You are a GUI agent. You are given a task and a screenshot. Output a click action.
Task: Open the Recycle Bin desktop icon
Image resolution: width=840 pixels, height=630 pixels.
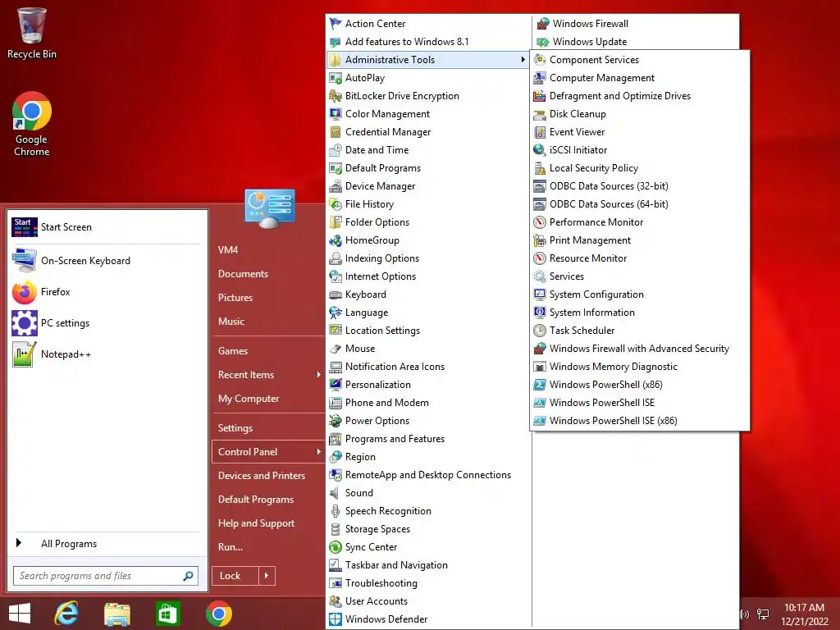(32, 25)
